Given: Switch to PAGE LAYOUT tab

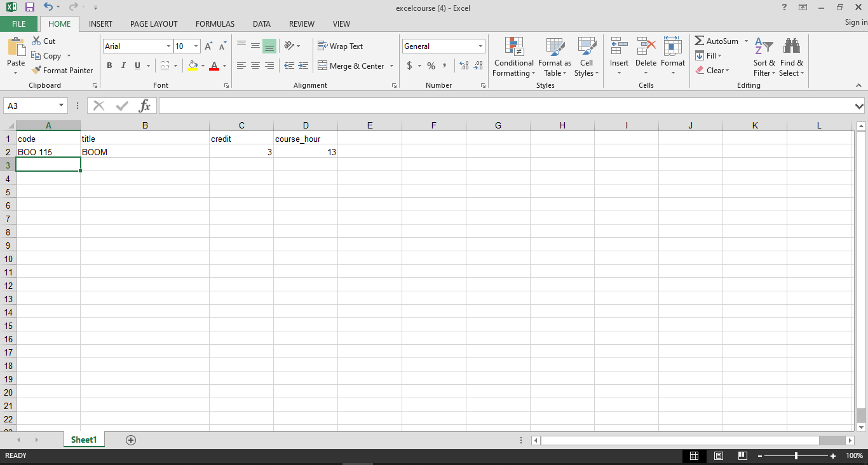Looking at the screenshot, I should tap(154, 24).
